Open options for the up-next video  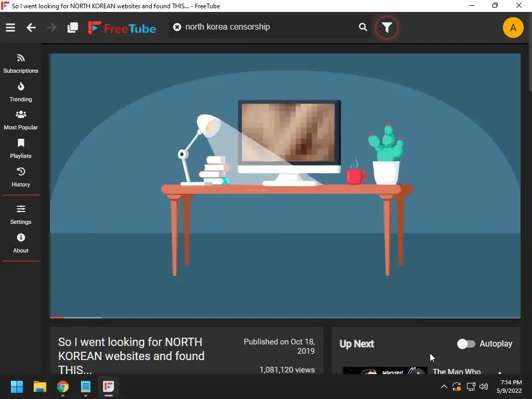(500, 373)
